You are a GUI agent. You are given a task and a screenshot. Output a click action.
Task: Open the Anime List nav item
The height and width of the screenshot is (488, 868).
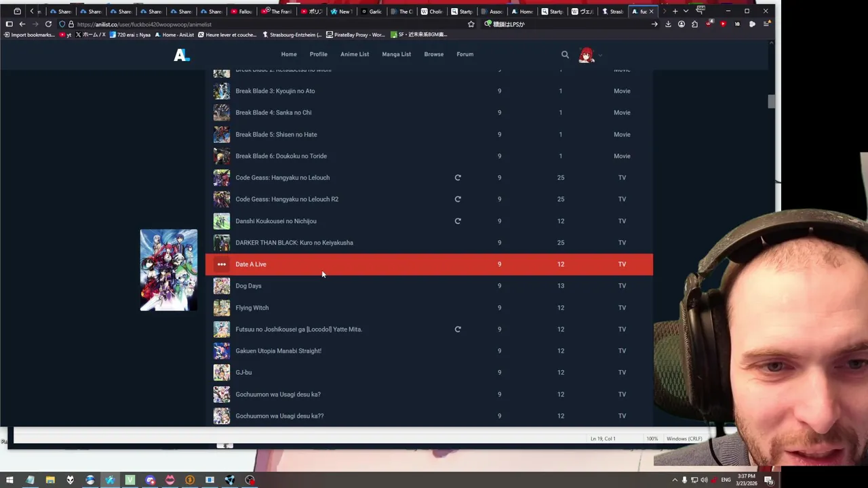(x=355, y=54)
